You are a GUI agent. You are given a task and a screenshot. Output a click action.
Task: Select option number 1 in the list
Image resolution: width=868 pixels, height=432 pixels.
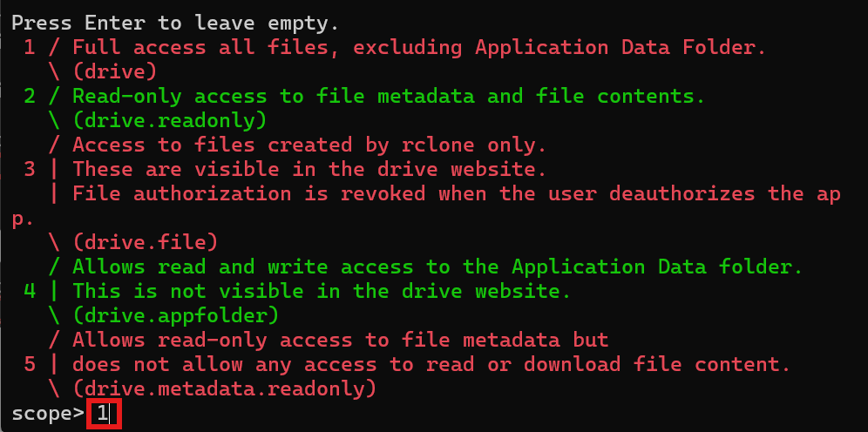tap(30, 47)
